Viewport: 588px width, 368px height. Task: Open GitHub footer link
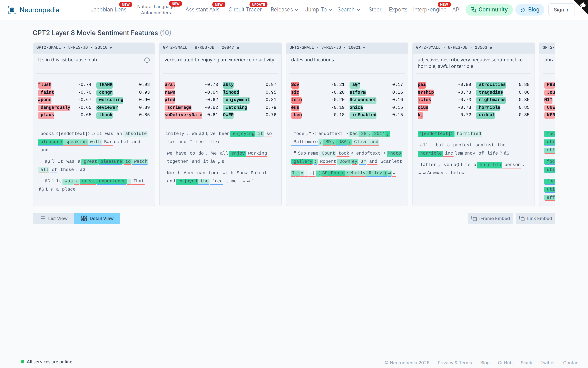coord(505,363)
